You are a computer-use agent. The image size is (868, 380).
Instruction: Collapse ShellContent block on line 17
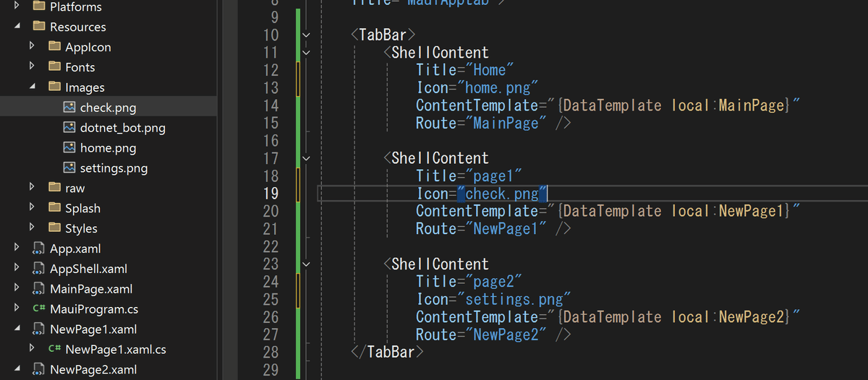(x=306, y=157)
